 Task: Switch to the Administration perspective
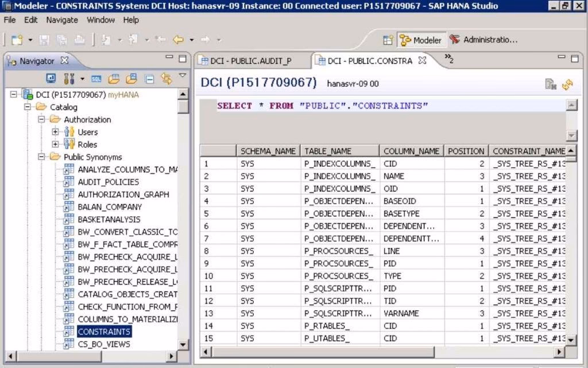483,40
